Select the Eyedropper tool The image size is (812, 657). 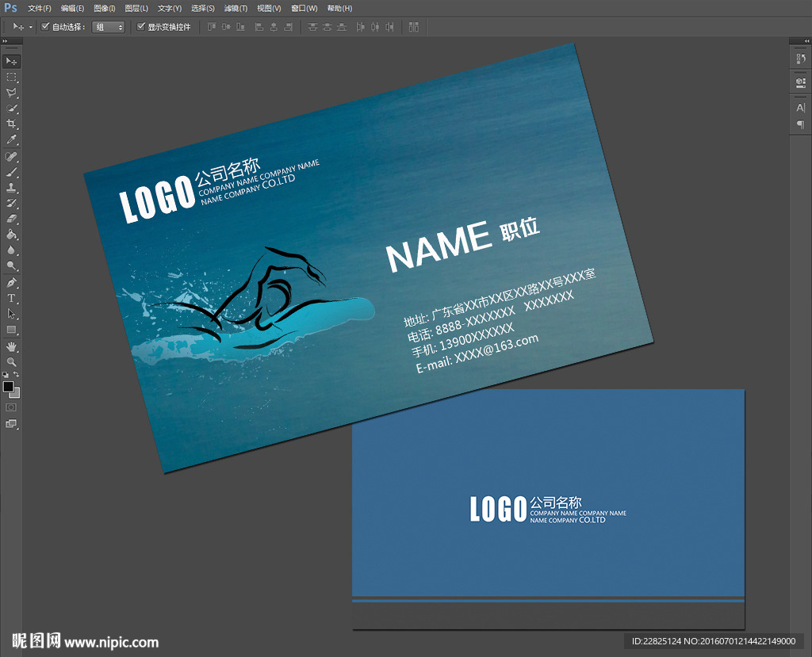pyautogui.click(x=11, y=139)
